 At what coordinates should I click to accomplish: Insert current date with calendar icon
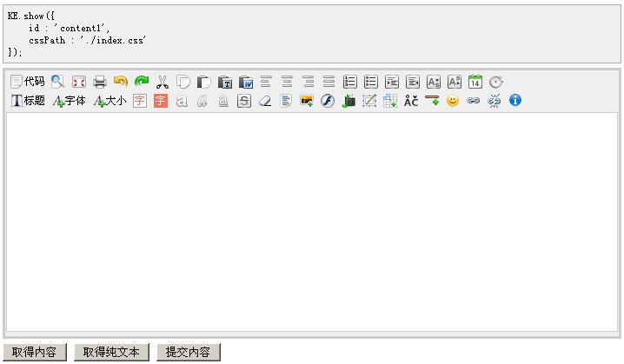(x=475, y=82)
